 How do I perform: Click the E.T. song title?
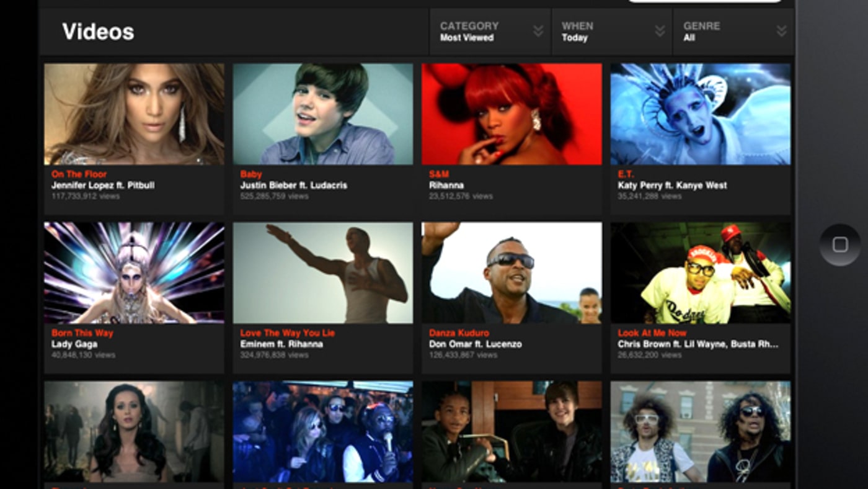point(626,174)
